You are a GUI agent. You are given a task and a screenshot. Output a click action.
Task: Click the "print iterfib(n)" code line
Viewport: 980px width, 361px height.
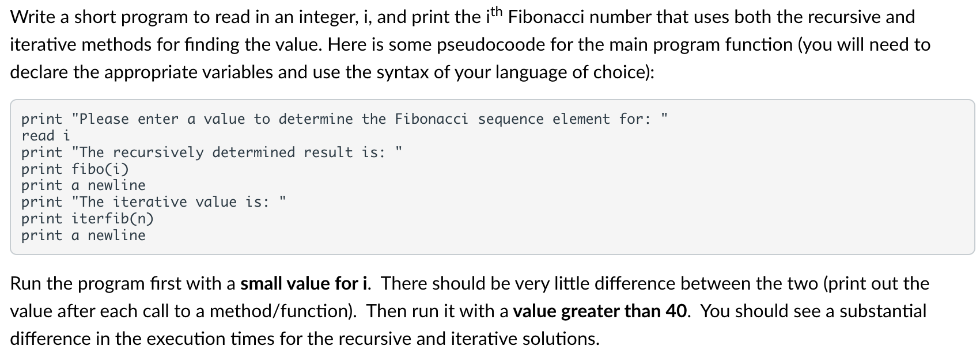tap(88, 219)
